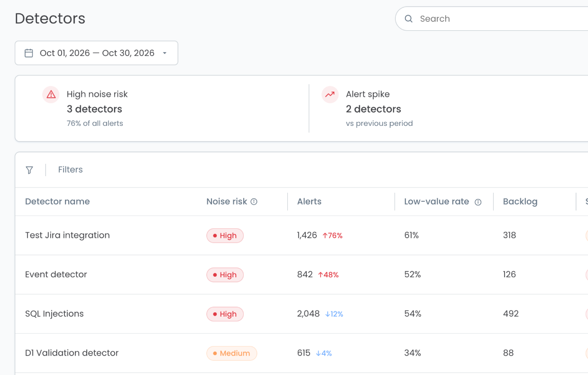588x375 pixels.
Task: Sort by Low-value rate column header
Action: coord(436,201)
